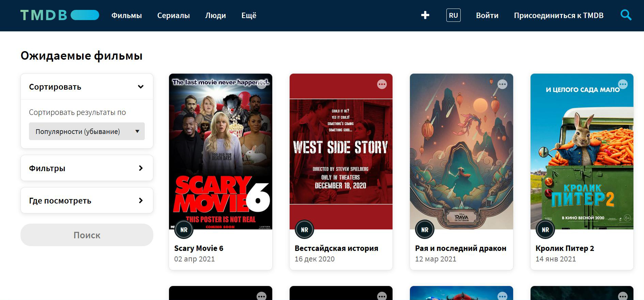Screen dimensions: 644x300
Task: Open options menu on West Side Story card
Action: tap(382, 84)
